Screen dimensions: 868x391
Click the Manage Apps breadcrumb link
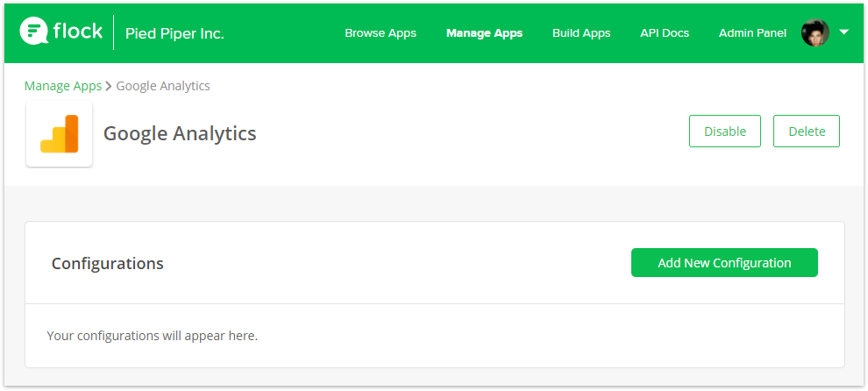click(63, 86)
